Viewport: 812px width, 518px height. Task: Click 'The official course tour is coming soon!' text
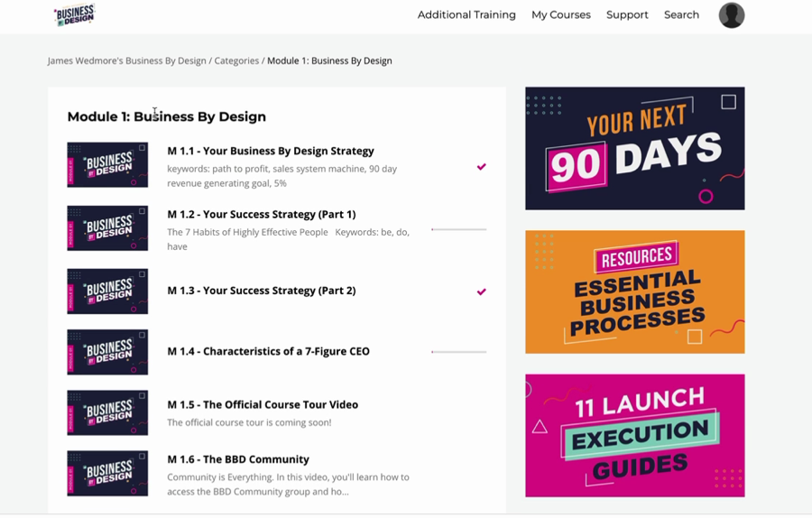249,422
